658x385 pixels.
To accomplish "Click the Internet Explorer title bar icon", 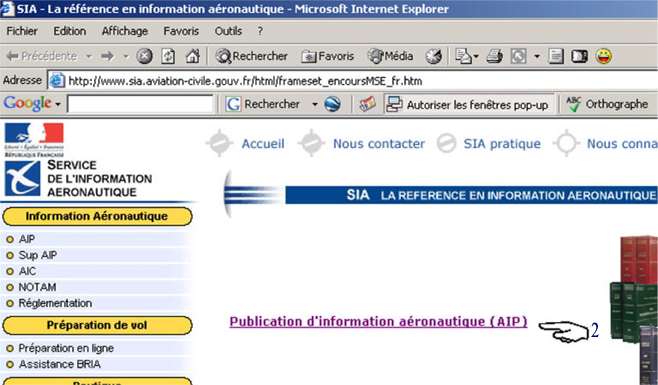I will (8, 8).
